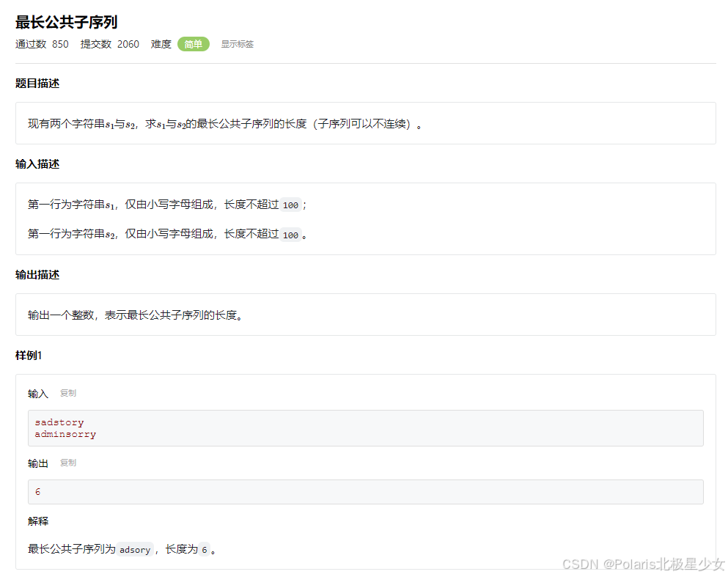Click the 提交数 2060 statistic

click(x=109, y=44)
